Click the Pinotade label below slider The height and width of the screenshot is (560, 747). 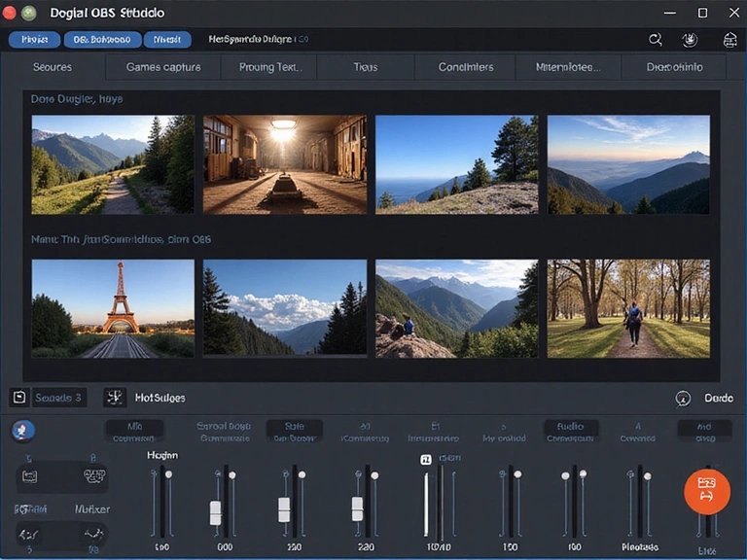pyautogui.click(x=640, y=547)
